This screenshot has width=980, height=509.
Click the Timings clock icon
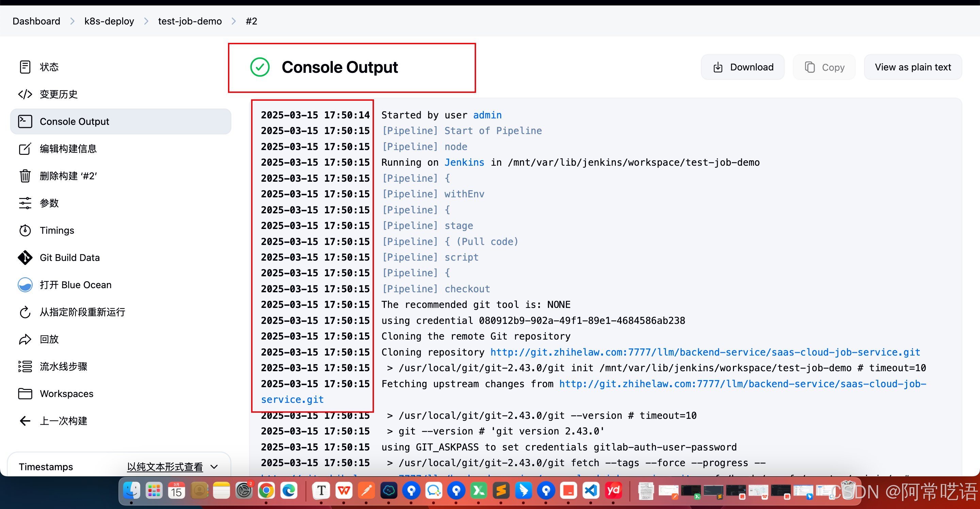pyautogui.click(x=25, y=230)
